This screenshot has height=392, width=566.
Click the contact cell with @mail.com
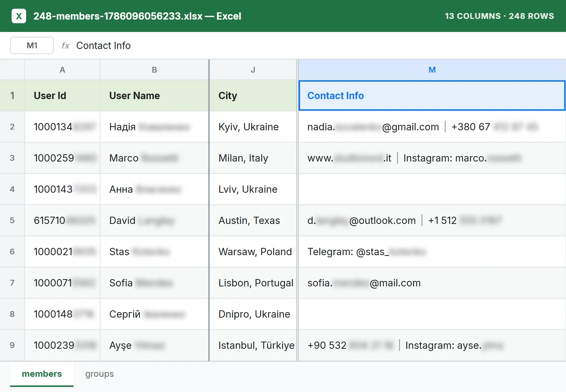pyautogui.click(x=432, y=283)
